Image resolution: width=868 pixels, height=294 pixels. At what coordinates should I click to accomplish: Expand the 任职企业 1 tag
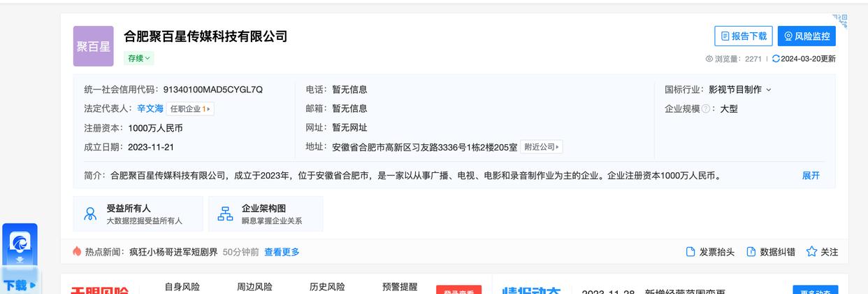[190, 109]
